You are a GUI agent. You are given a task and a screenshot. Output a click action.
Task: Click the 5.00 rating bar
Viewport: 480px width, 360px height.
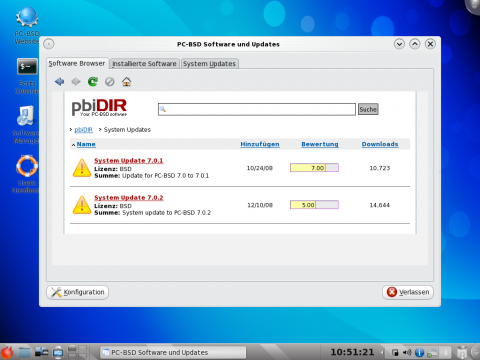pyautogui.click(x=314, y=205)
